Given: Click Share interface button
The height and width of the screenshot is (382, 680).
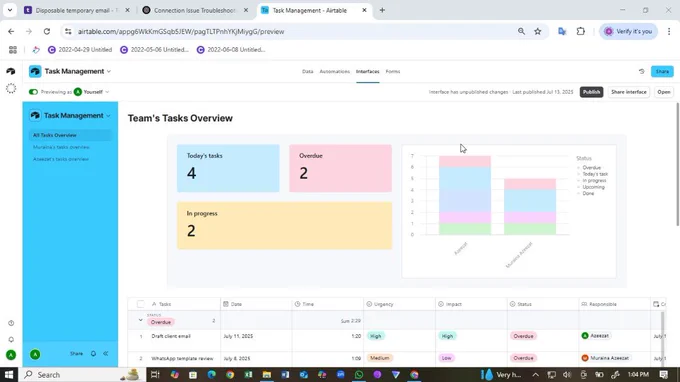Looking at the screenshot, I should click(x=628, y=92).
